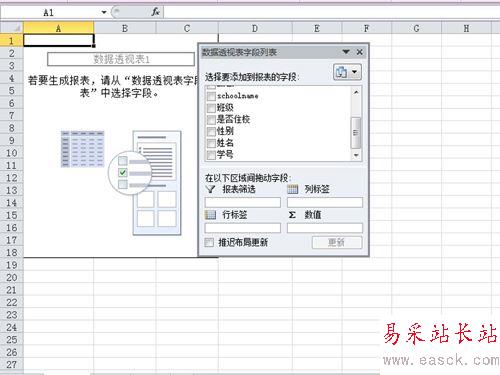Click the 在以下区域间拖动字段 label

pyautogui.click(x=248, y=178)
